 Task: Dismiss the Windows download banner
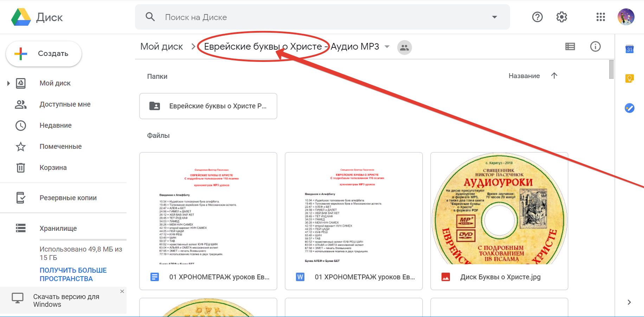click(x=122, y=291)
